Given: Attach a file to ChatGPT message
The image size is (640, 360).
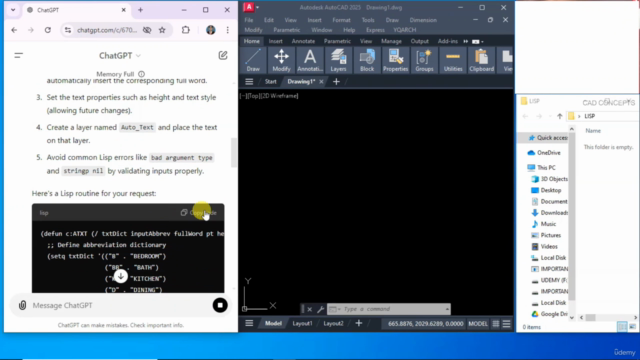Looking at the screenshot, I should (x=22, y=305).
